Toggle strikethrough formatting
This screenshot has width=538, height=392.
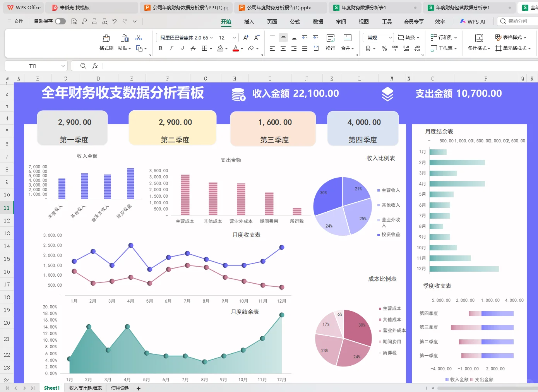pyautogui.click(x=193, y=48)
